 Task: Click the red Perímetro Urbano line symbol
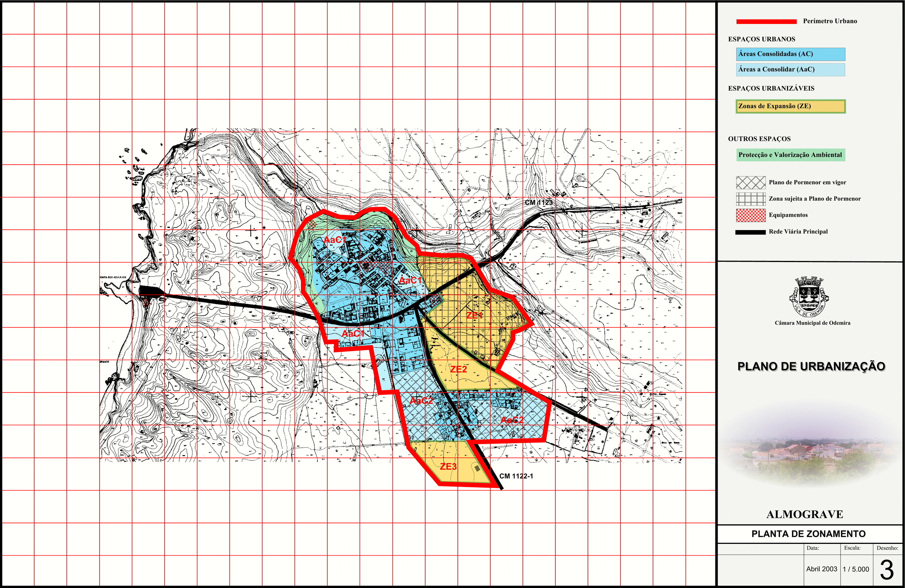pyautogui.click(x=766, y=22)
